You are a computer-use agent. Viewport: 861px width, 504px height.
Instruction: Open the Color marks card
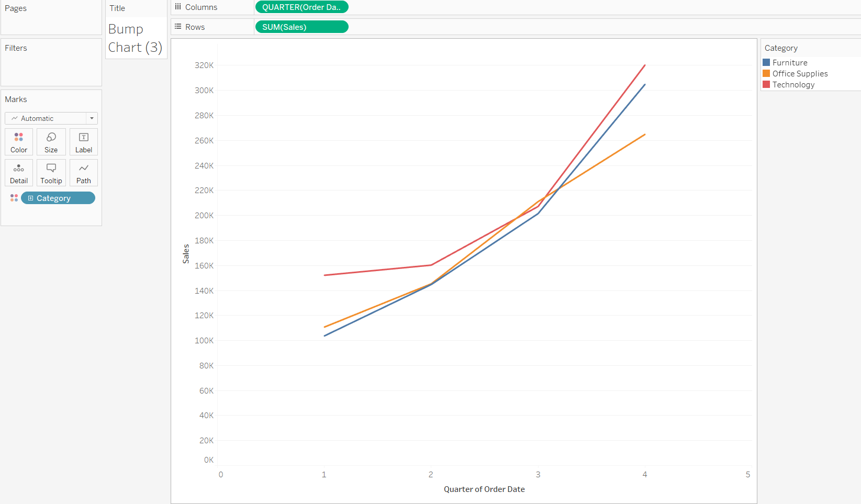[19, 142]
